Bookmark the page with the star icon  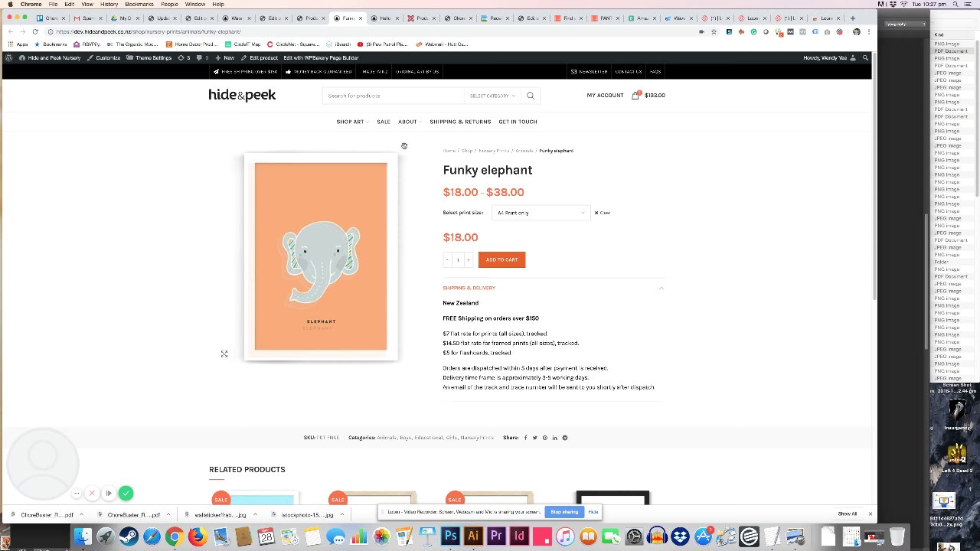[x=714, y=31]
